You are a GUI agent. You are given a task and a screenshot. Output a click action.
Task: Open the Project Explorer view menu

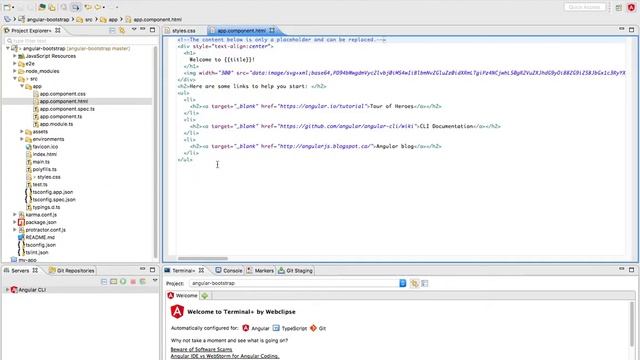click(x=134, y=30)
